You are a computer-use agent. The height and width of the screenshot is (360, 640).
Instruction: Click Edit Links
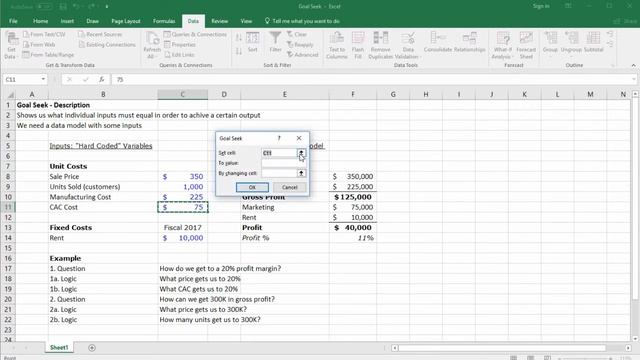pos(179,55)
